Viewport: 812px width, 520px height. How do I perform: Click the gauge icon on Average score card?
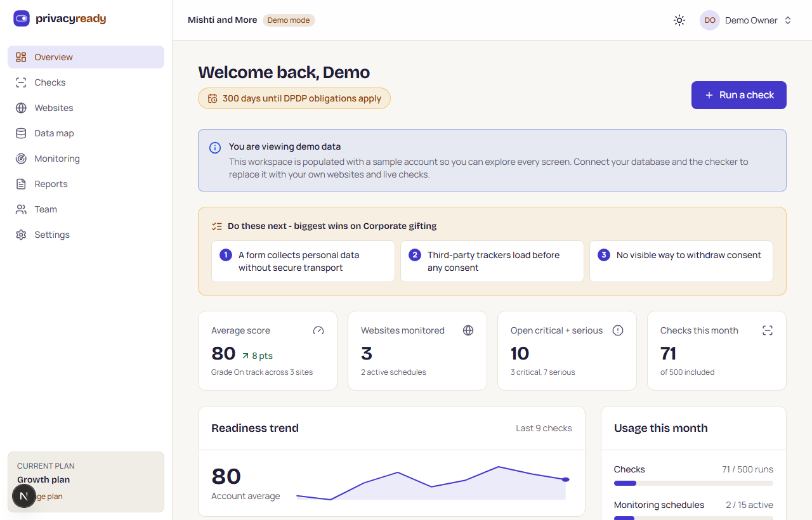pos(318,330)
